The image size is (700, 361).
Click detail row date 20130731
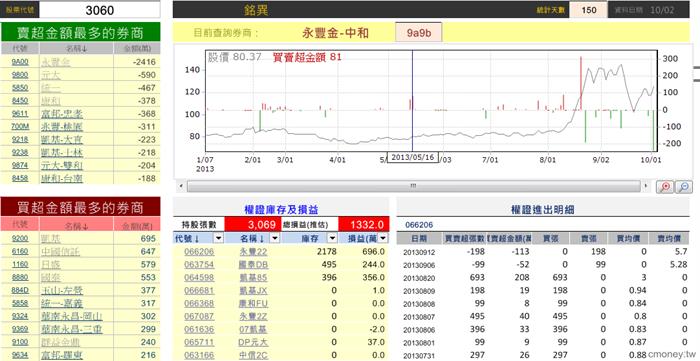pos(419,356)
